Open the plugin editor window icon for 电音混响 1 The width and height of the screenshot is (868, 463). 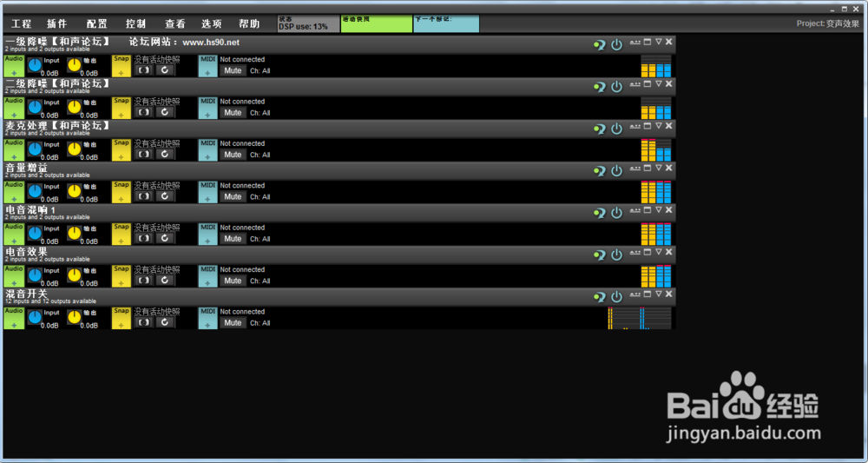click(648, 210)
